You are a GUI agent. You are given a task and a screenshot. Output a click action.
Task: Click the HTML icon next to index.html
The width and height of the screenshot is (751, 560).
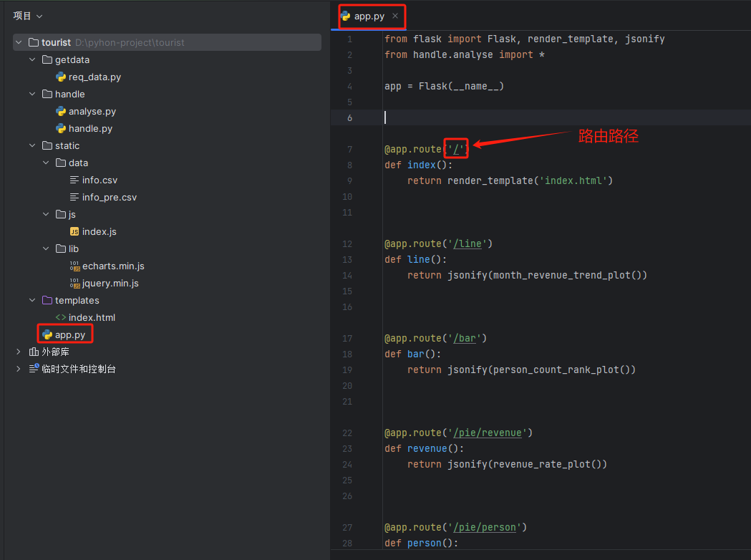(61, 318)
